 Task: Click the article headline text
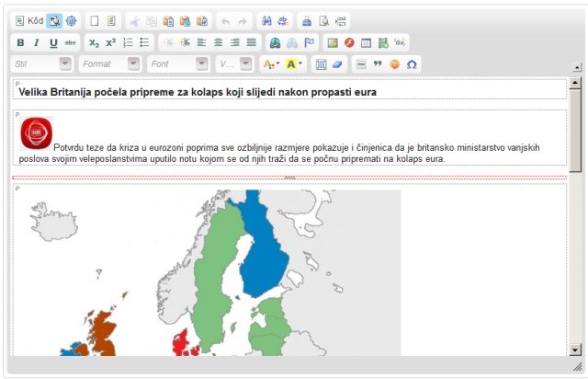(x=198, y=92)
